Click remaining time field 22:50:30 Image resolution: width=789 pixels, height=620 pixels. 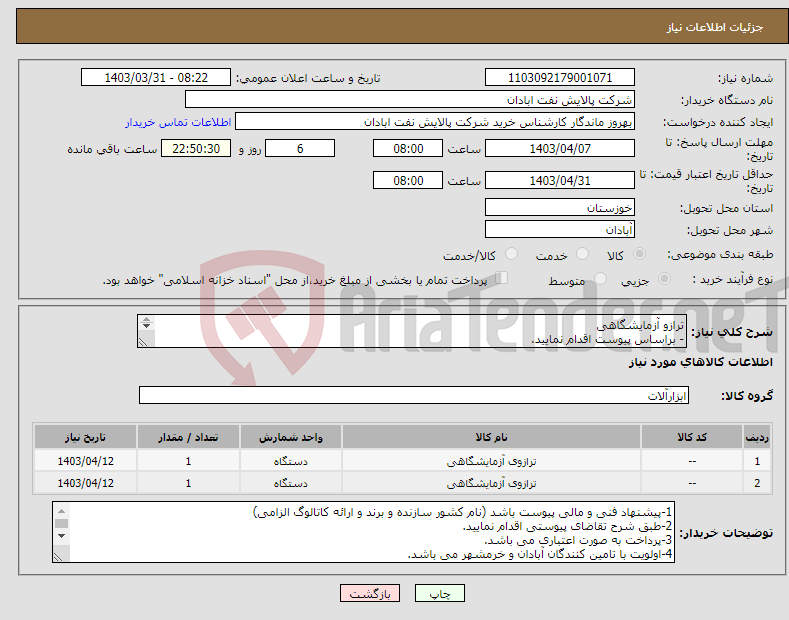(196, 148)
